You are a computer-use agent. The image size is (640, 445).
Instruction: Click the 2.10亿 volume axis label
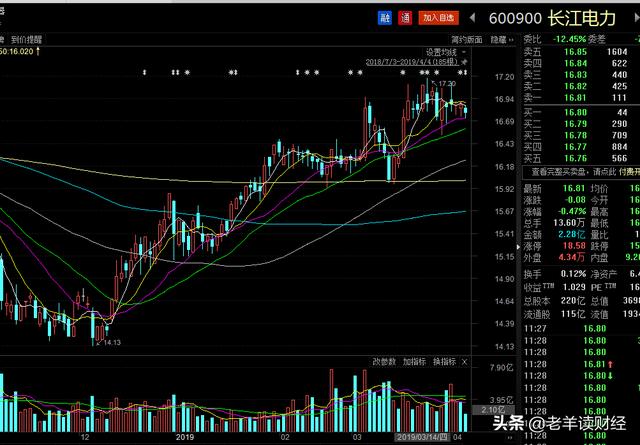pos(493,409)
